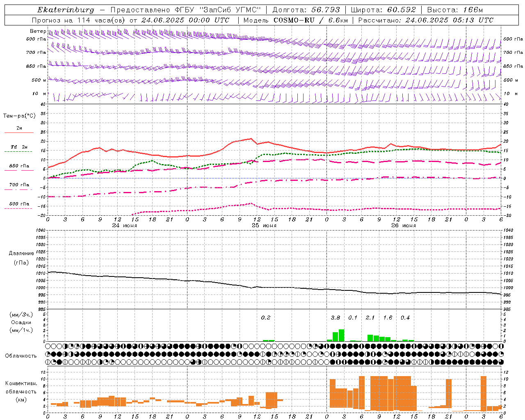Click the 0.2 precipitation total
The width and height of the screenshot is (525, 420).
click(x=266, y=317)
